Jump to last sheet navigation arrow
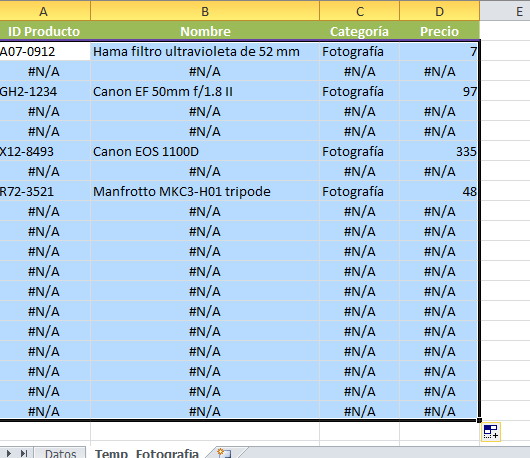Image resolution: width=530 pixels, height=458 pixels. [24, 453]
